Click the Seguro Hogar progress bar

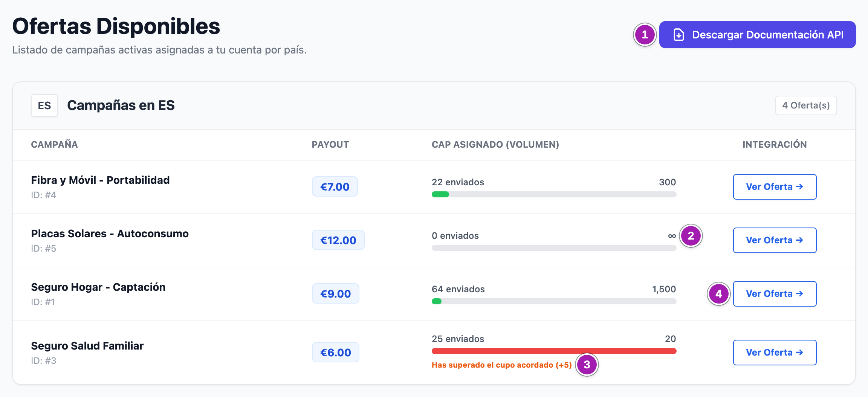click(554, 301)
